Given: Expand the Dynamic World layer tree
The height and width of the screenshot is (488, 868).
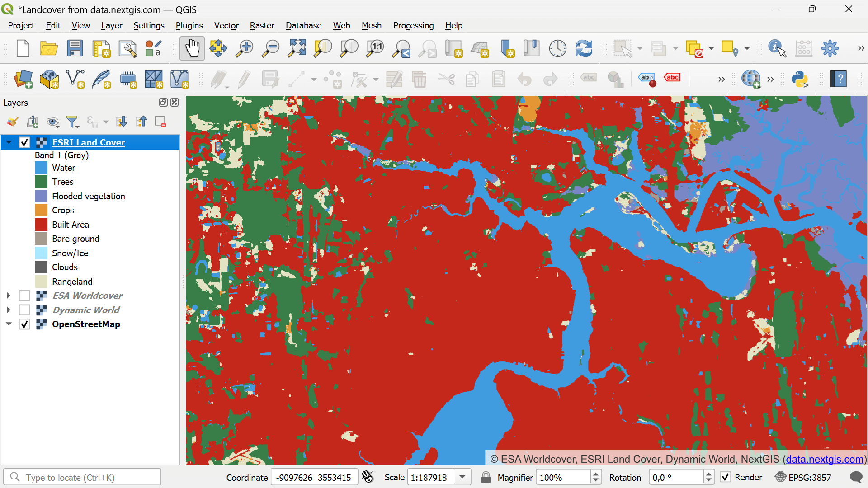Looking at the screenshot, I should [9, 310].
